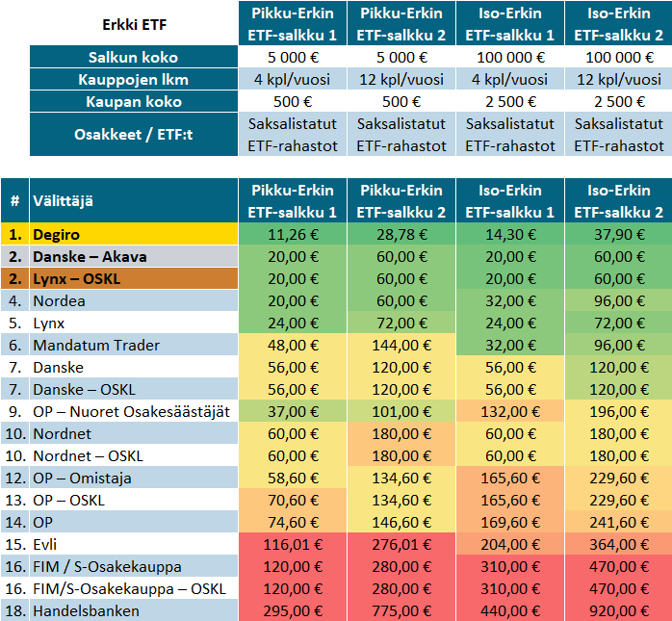
Task: Click the '2.' rank of Danske – Akava
Action: tap(15, 256)
